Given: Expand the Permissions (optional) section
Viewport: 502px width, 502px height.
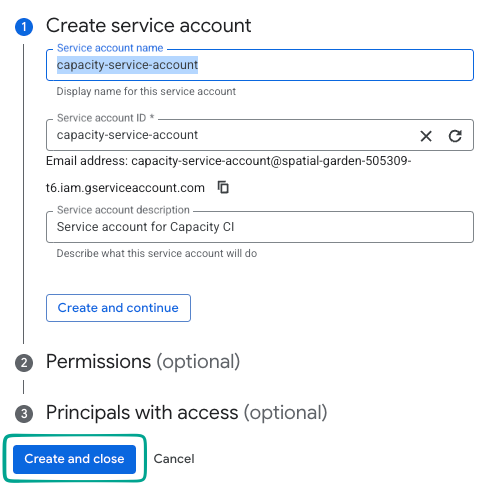Looking at the screenshot, I should pyautogui.click(x=143, y=361).
